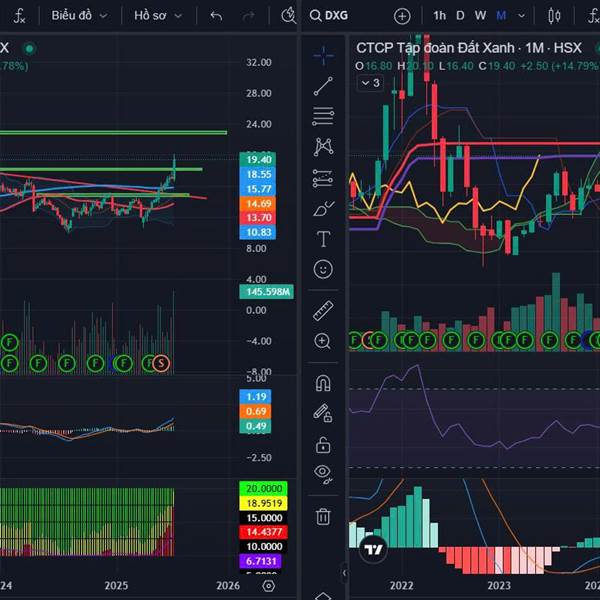Image resolution: width=600 pixels, height=600 pixels.
Task: Click TradingView logo on right chart
Action: pos(373,550)
